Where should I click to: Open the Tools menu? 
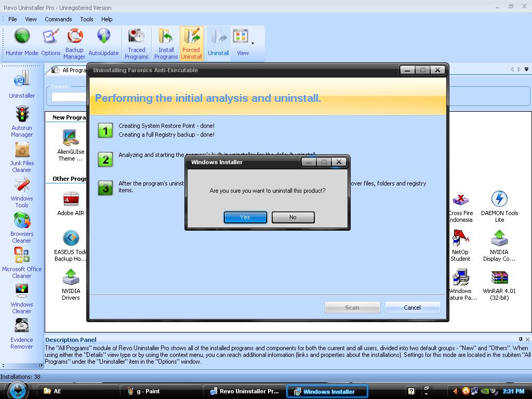coord(87,19)
